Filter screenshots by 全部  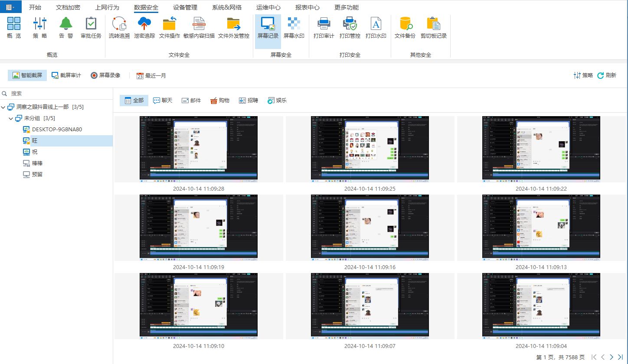tap(134, 101)
